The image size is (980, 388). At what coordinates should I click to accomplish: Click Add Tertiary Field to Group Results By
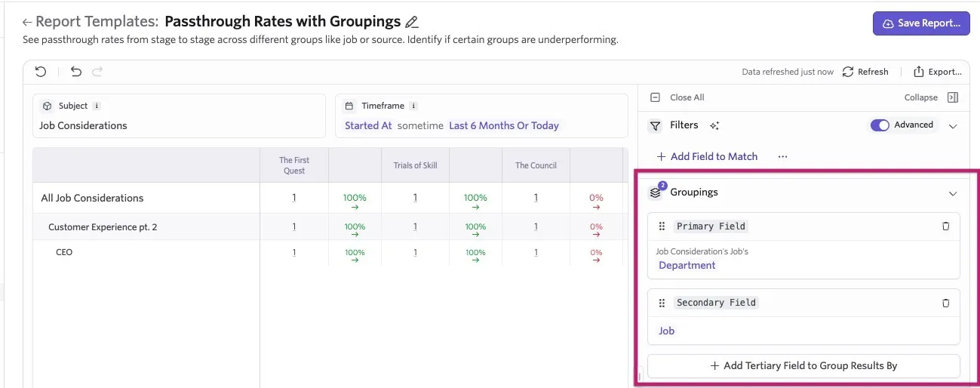(803, 365)
